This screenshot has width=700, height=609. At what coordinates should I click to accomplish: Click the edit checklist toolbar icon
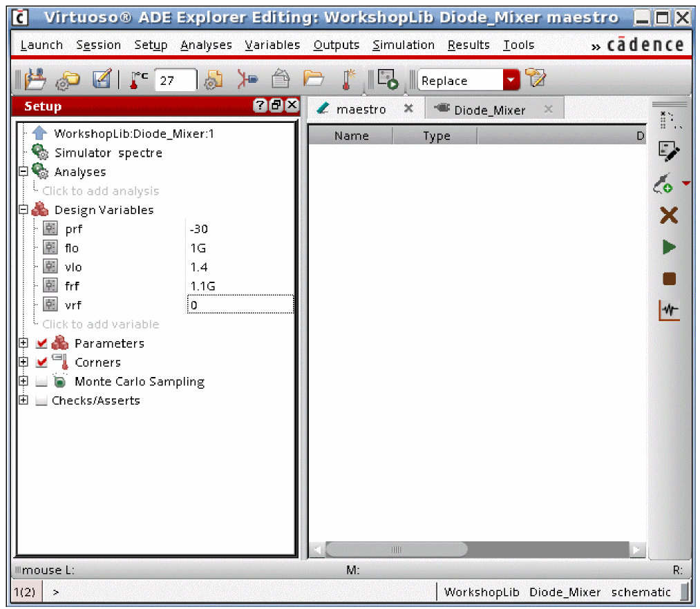tap(102, 79)
